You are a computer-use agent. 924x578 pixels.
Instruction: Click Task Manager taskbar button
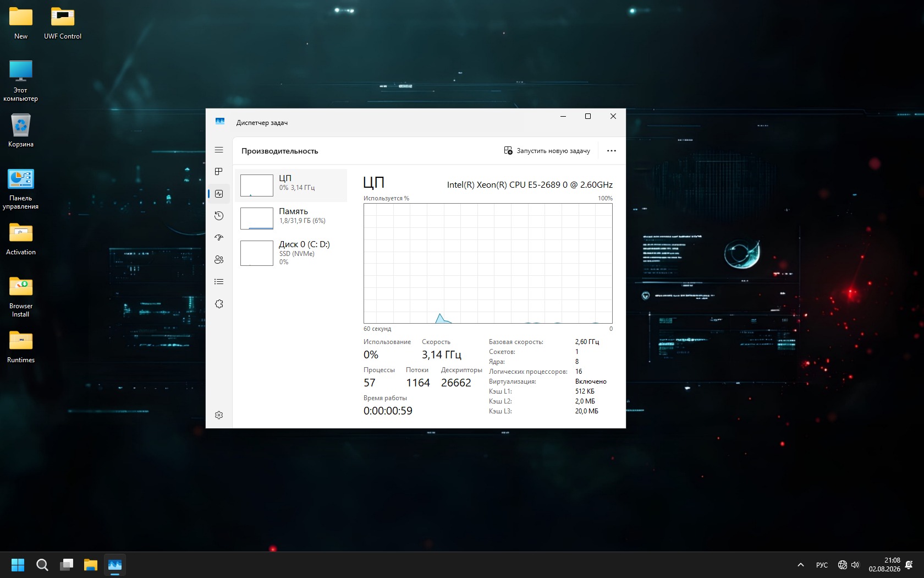pos(115,565)
